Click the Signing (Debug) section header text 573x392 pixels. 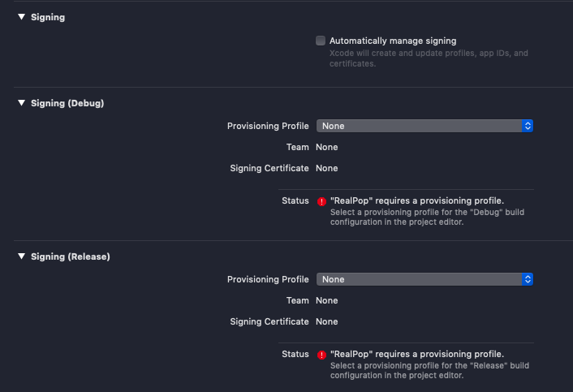tap(67, 103)
